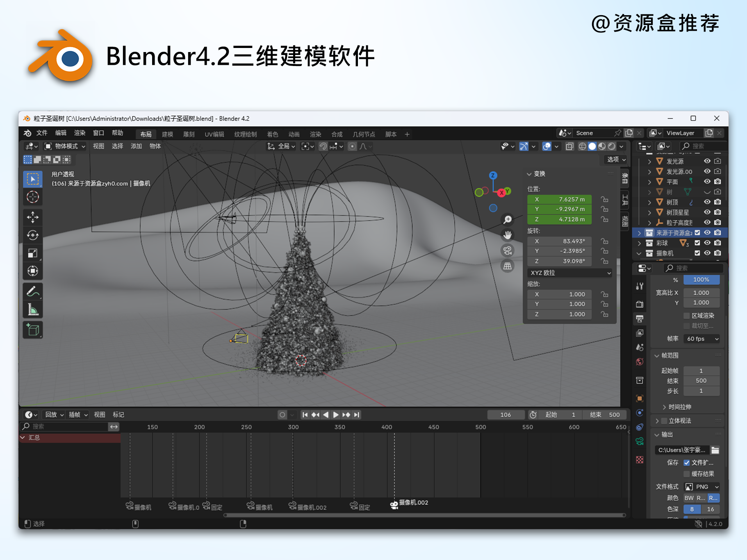Open the 物体模式 mode dropdown

65,146
